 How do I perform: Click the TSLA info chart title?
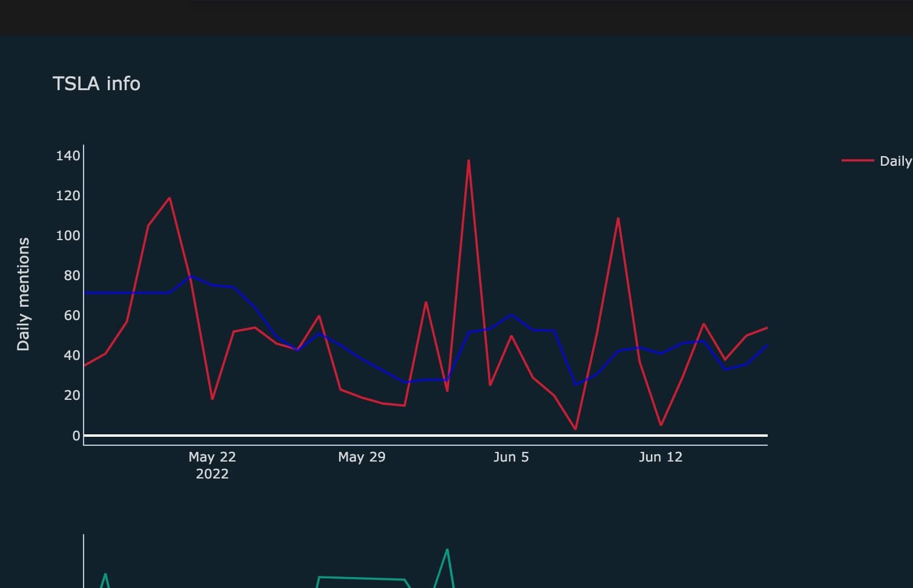pyautogui.click(x=96, y=83)
